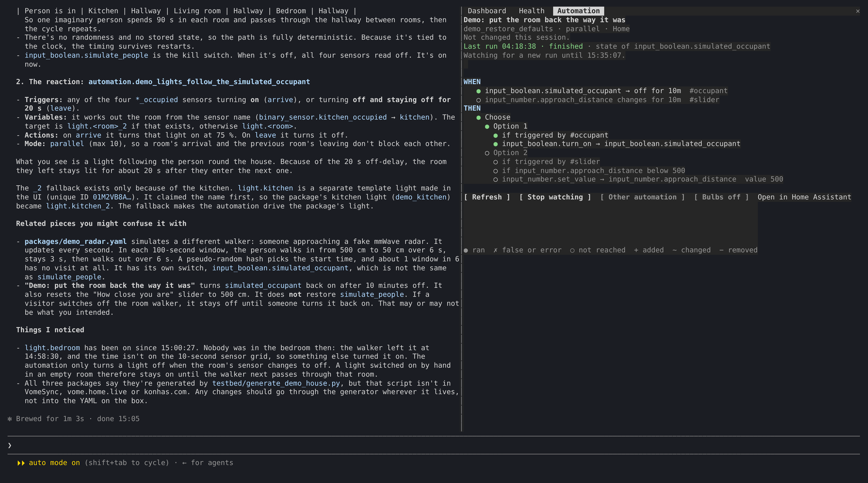Click the 'Last run 04:18:38 · finished' status
Viewport: 868px width, 483px height.
coord(523,46)
